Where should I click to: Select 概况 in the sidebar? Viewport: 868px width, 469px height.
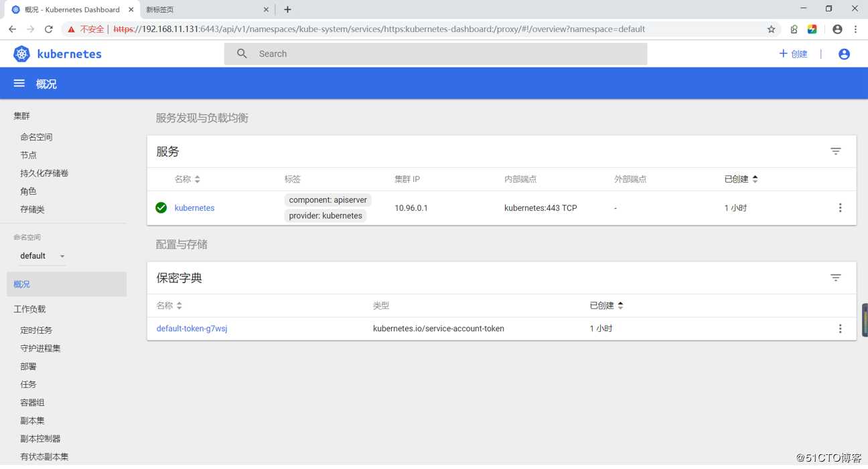pyautogui.click(x=66, y=284)
